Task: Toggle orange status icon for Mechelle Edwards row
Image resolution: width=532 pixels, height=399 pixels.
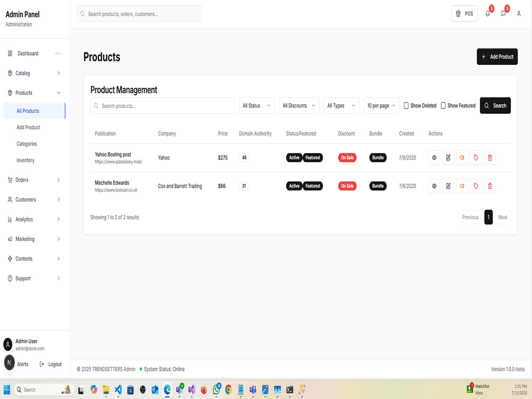Action: 462,186
